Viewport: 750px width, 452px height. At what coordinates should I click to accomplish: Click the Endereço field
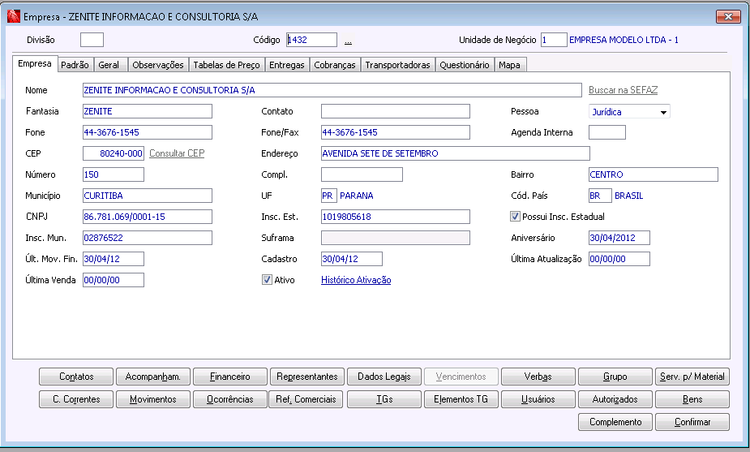click(x=455, y=154)
